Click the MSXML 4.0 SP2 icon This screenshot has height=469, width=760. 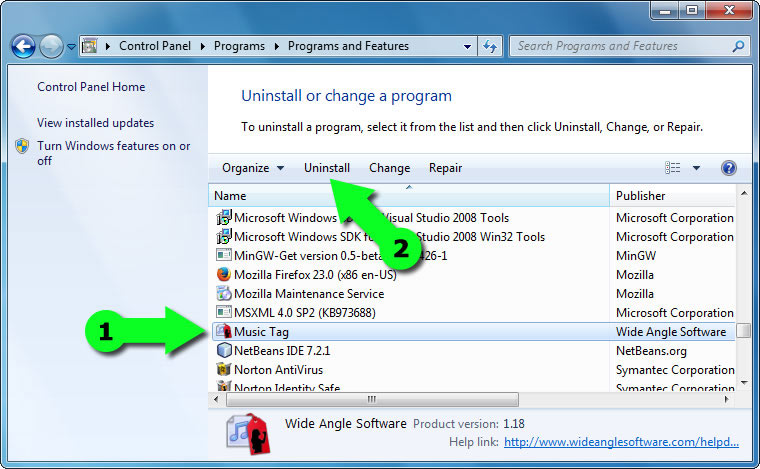(223, 313)
